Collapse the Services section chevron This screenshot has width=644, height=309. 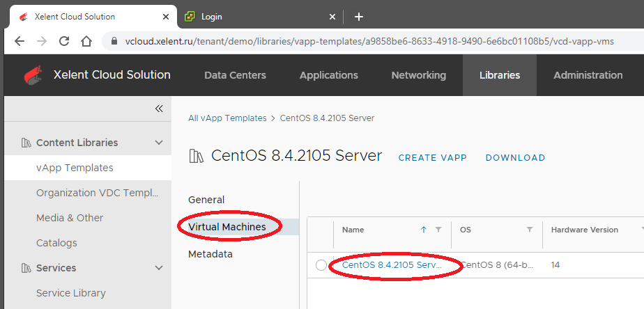pyautogui.click(x=159, y=267)
